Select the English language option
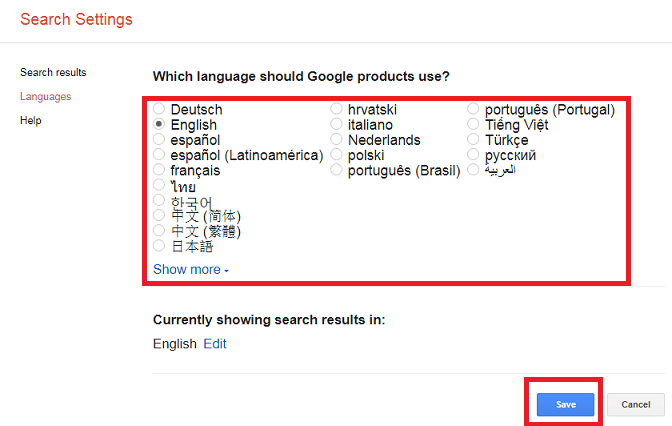 pyautogui.click(x=159, y=125)
